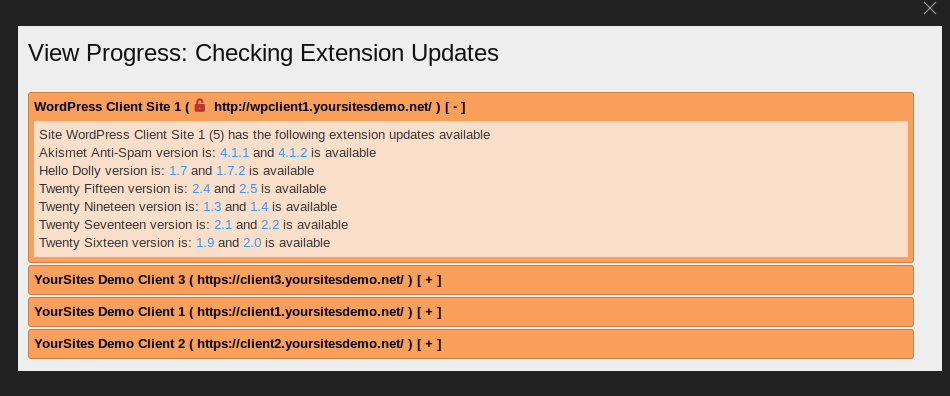This screenshot has height=396, width=950.
Task: Open Akismet Anti-Spam current version 4.1.1 link
Action: [234, 153]
